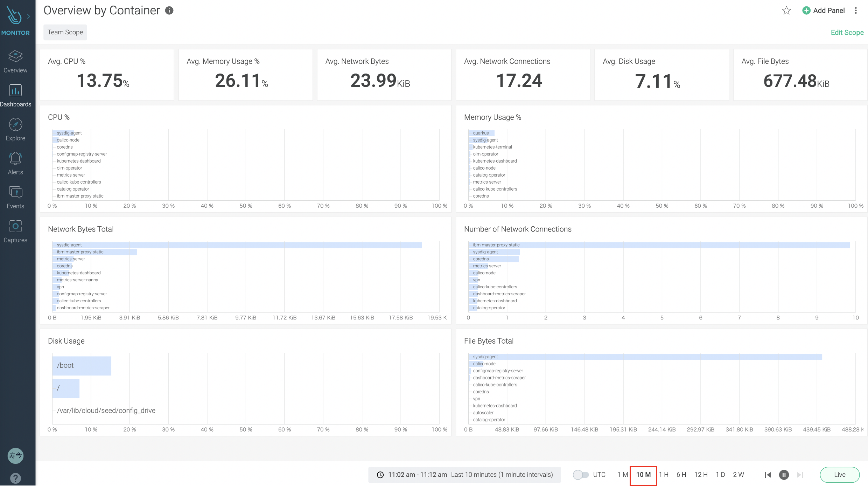The image size is (868, 489).
Task: Click Edit Scope link
Action: pyautogui.click(x=847, y=33)
